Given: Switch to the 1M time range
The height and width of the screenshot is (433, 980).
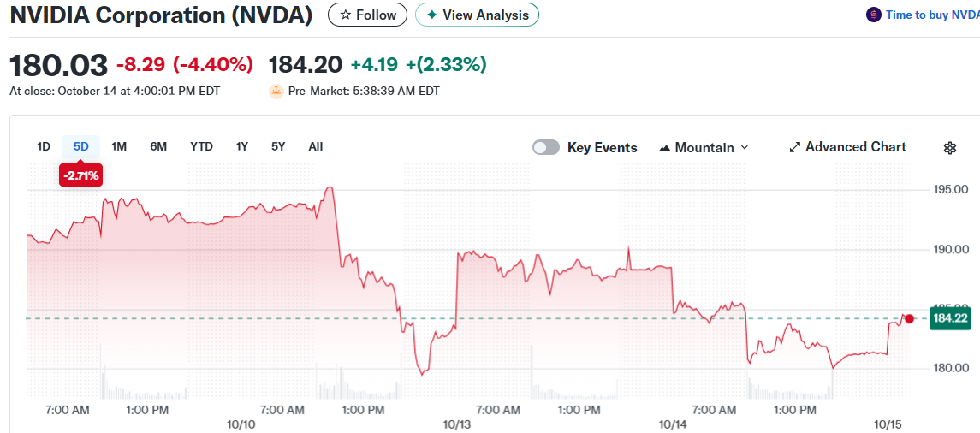Looking at the screenshot, I should click(x=119, y=146).
